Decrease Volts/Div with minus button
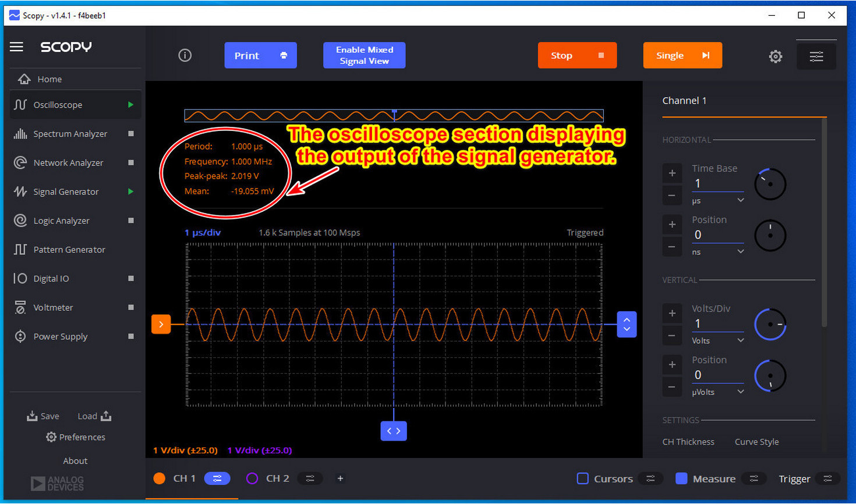The width and height of the screenshot is (856, 504). click(672, 336)
